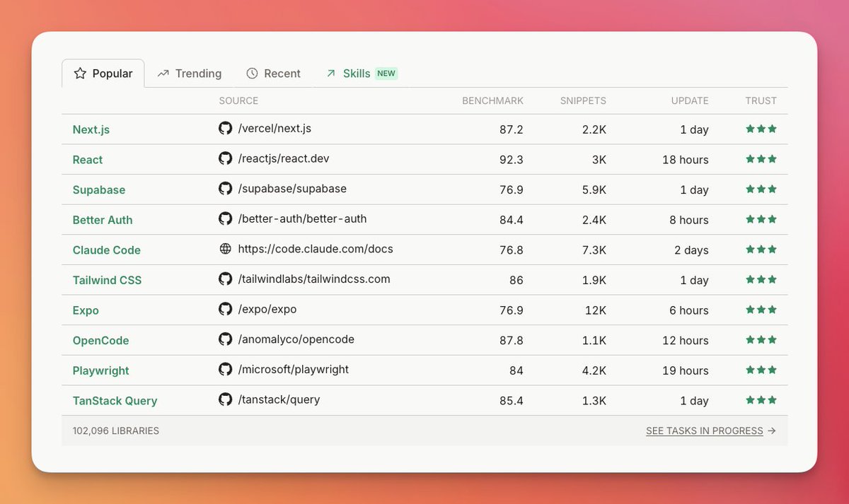The image size is (849, 504).
Task: Click the BENCHMARK column header
Action: tap(493, 100)
